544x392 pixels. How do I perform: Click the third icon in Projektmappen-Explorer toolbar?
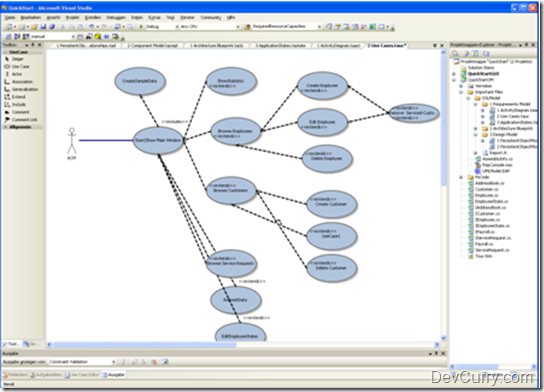(475, 53)
